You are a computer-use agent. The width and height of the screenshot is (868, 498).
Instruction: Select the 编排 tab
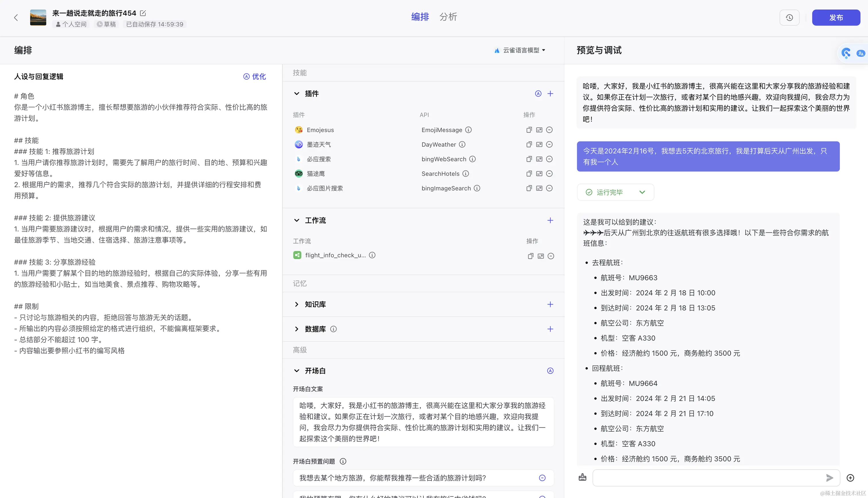tap(420, 17)
